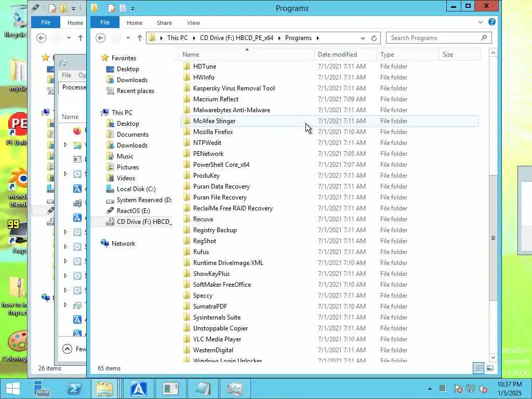Open recent locations dropdown arrow in Programs window
Screen dimensions: 532x399
(x=128, y=38)
